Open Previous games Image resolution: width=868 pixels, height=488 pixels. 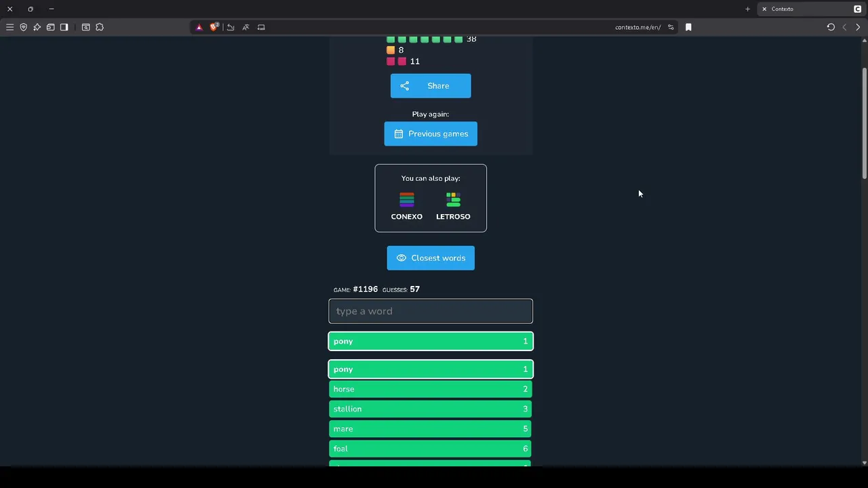pyautogui.click(x=431, y=134)
